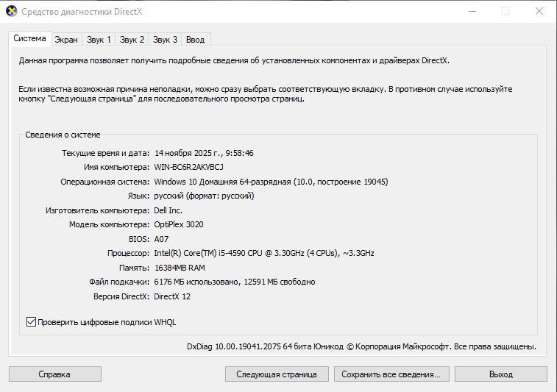Image resolution: width=557 pixels, height=392 pixels.
Task: Click the DirectX 12 version value
Action: (172, 296)
